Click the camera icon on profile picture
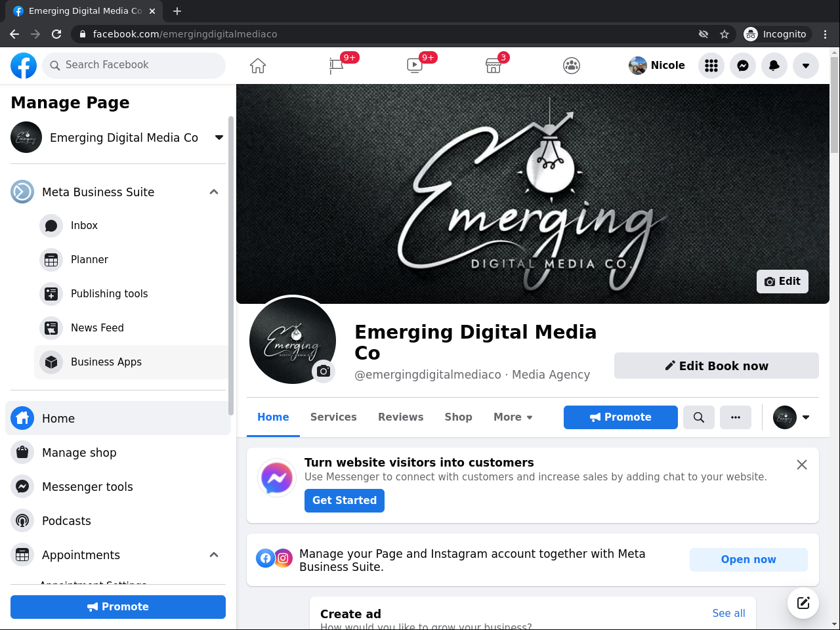 [324, 371]
